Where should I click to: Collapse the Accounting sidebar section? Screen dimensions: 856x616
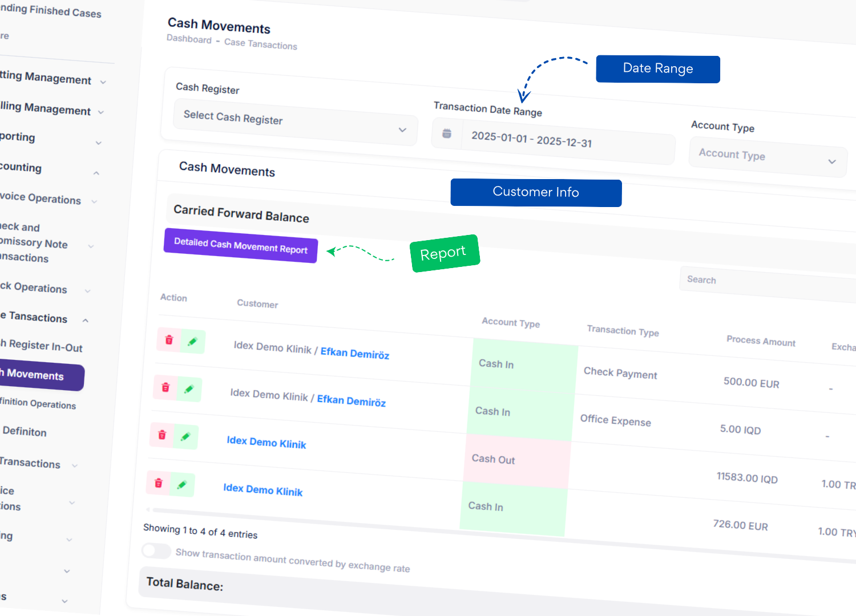tap(96, 173)
